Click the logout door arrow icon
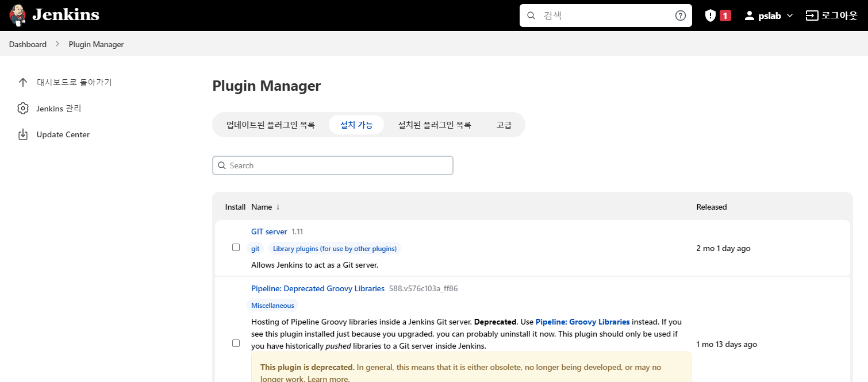Viewport: 868px width, 382px height. point(812,16)
